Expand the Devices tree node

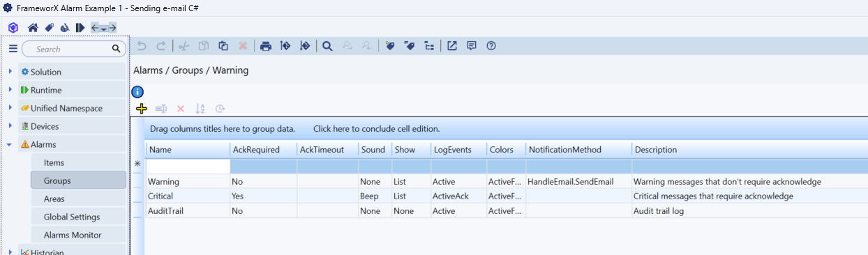point(10,126)
